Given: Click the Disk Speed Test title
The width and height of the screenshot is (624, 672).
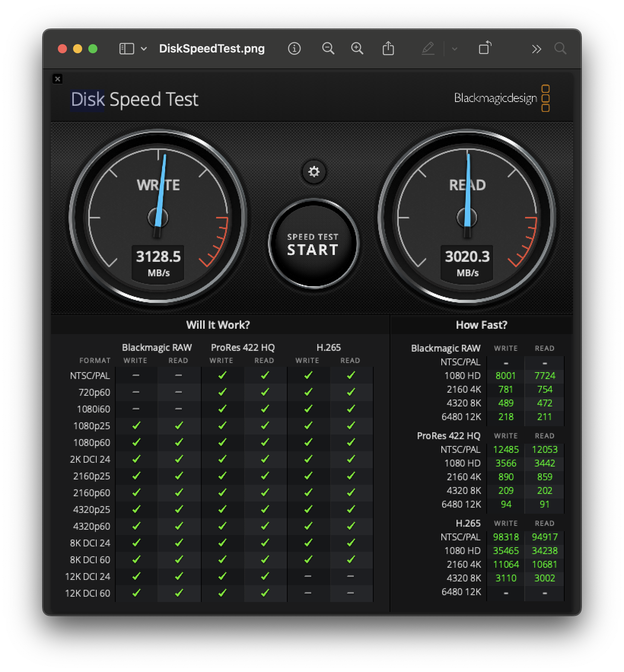Looking at the screenshot, I should click(x=134, y=100).
